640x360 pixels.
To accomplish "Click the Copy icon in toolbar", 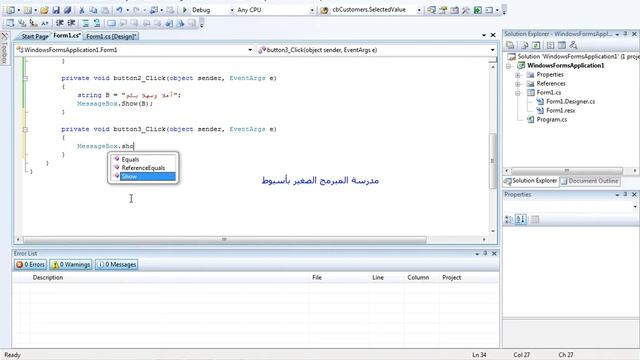I will pyautogui.click(x=93, y=10).
